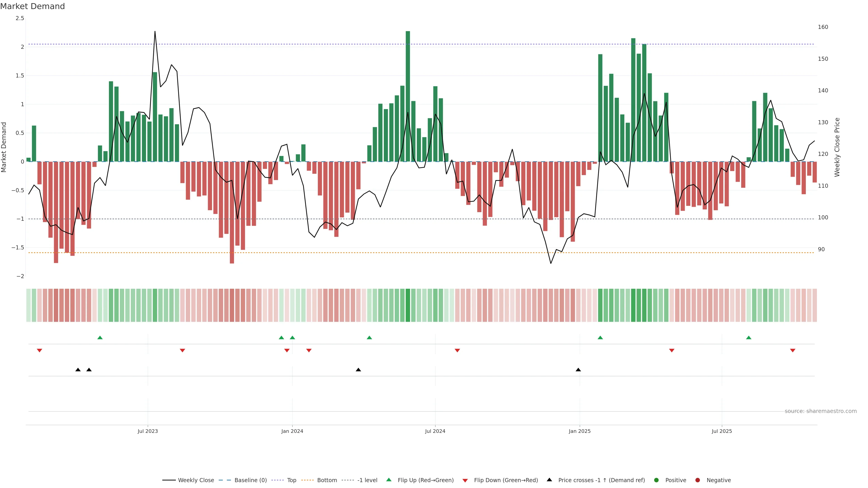Click the red Negative legend dot

click(x=698, y=480)
